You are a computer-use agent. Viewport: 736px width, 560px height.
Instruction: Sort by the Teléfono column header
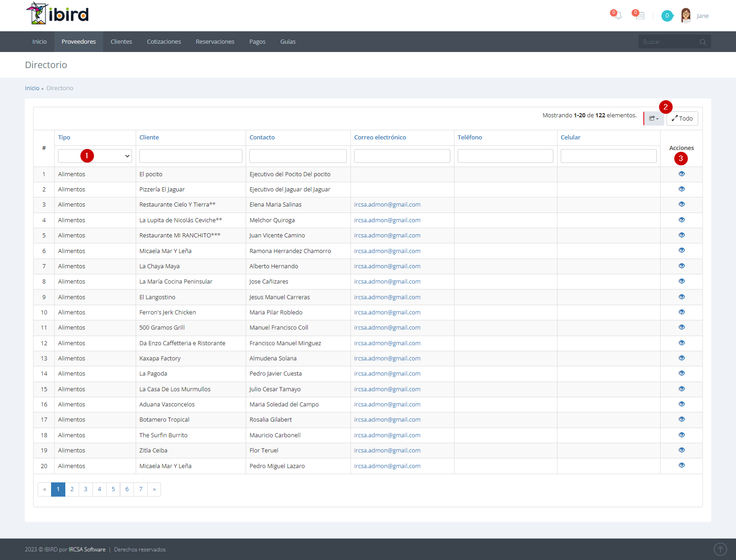[x=470, y=138]
